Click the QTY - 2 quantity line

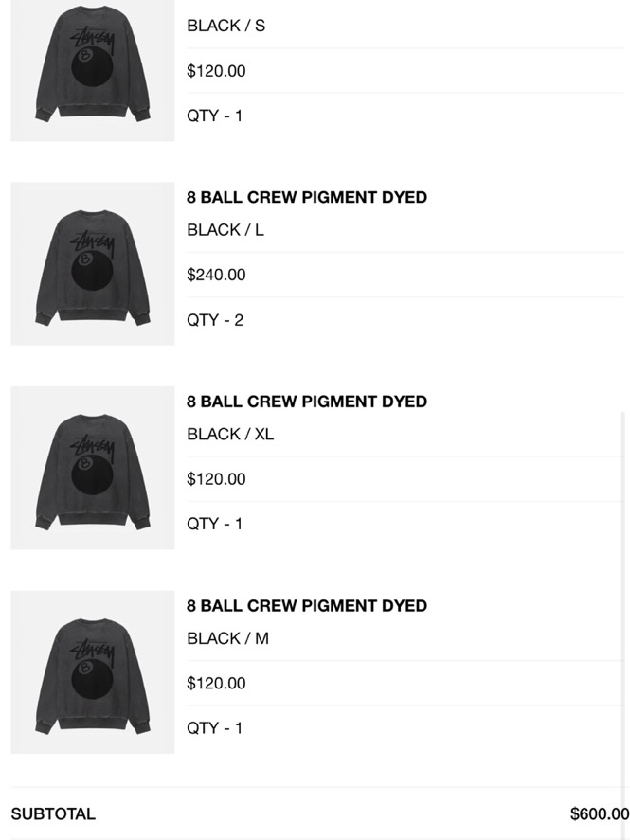tap(215, 320)
